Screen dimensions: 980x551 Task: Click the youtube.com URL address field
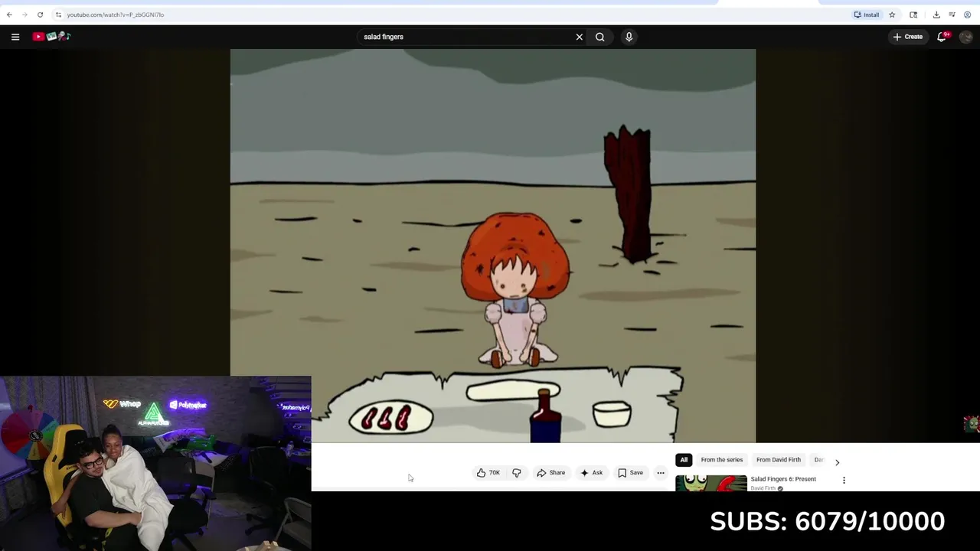point(452,15)
